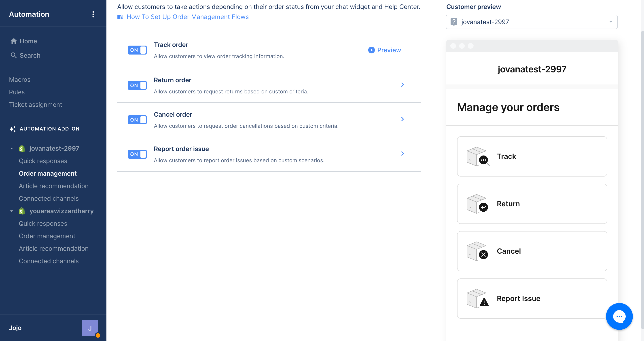
Task: Expand the Report order issue chevron
Action: point(402,154)
